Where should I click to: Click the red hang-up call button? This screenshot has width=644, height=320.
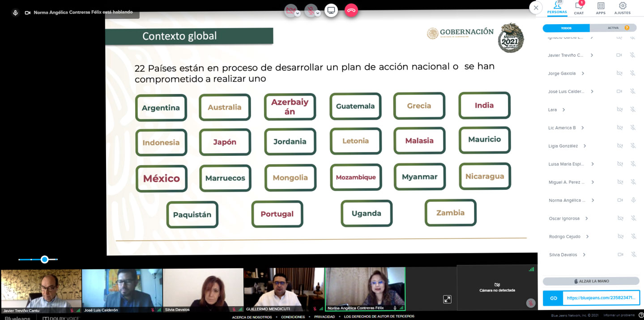(351, 10)
